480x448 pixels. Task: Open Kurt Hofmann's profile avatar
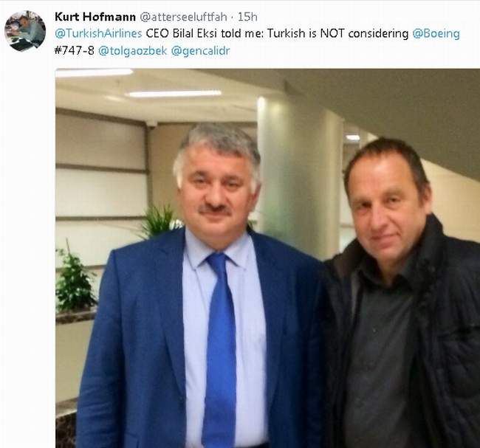(x=25, y=31)
